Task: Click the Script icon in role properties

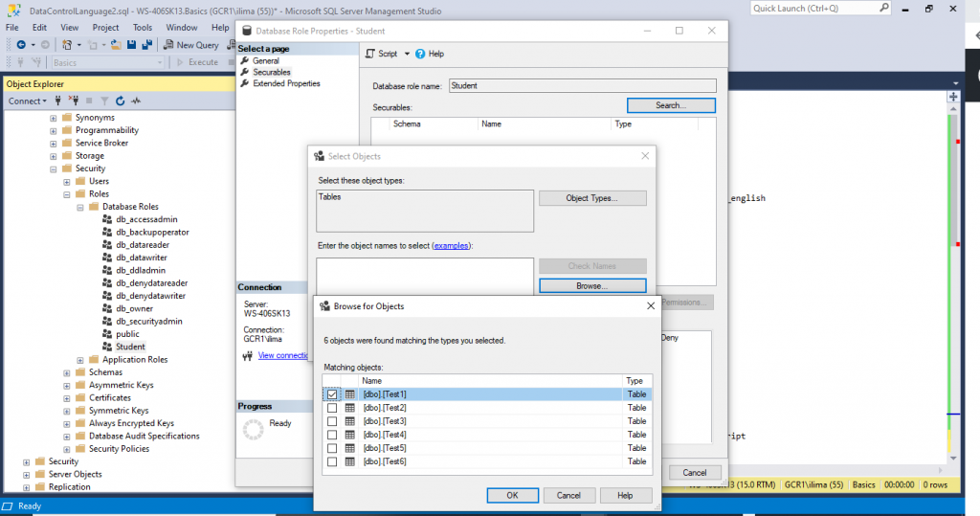Action: pyautogui.click(x=370, y=54)
